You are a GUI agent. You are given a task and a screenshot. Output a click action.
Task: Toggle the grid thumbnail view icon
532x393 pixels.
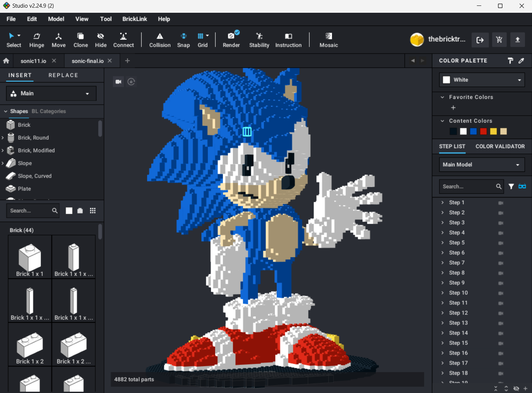pyautogui.click(x=93, y=211)
